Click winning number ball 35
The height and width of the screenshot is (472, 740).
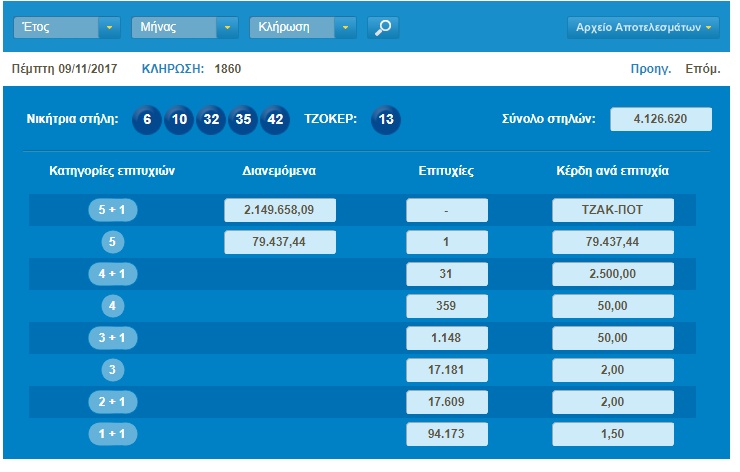243,119
